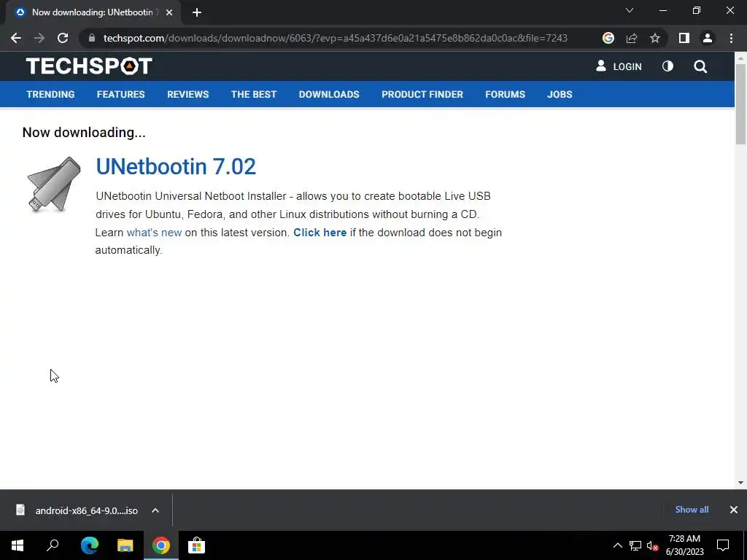This screenshot has height=560, width=747.
Task: Click the scrollbar down arrow
Action: 740,483
